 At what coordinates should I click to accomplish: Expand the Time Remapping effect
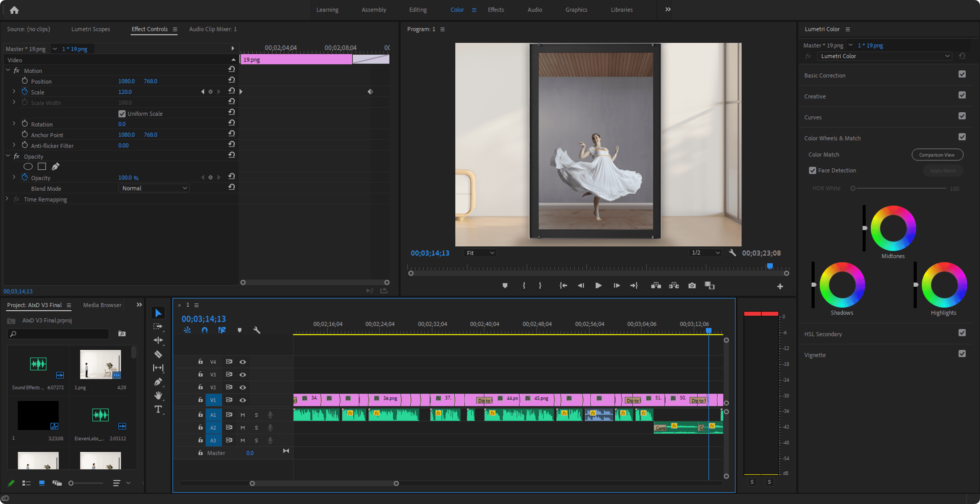pyautogui.click(x=7, y=199)
